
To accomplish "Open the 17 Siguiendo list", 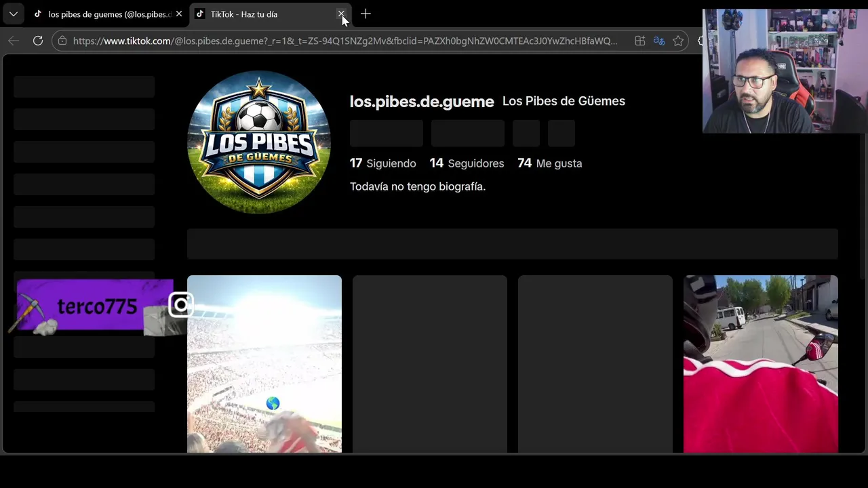I will [x=383, y=163].
